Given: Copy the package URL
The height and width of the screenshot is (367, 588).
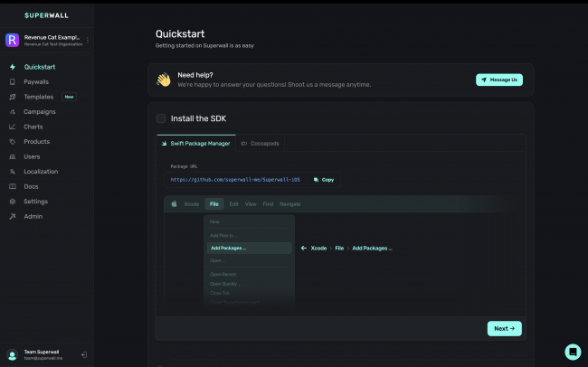Looking at the screenshot, I should tap(324, 180).
